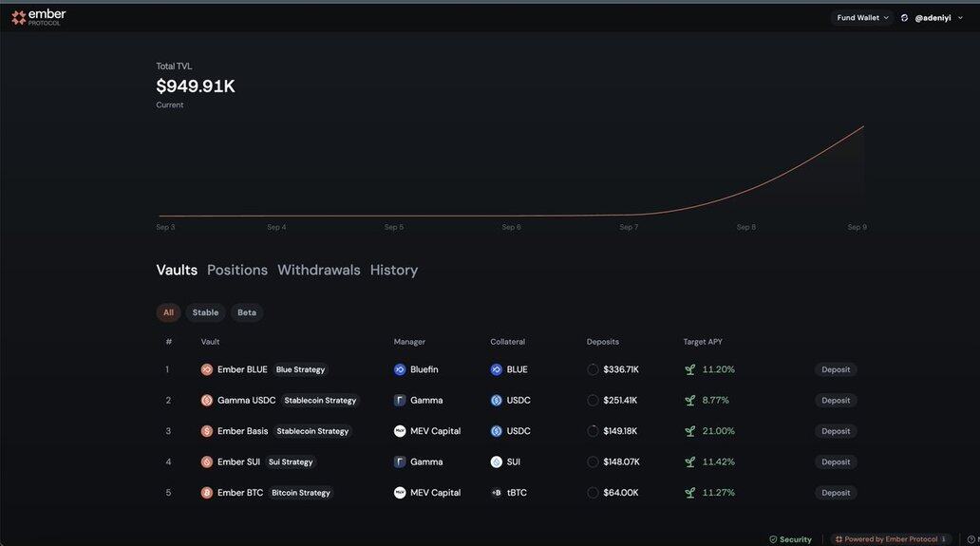
Task: Click MEV Capital icon in Ember BTC row
Action: click(400, 493)
